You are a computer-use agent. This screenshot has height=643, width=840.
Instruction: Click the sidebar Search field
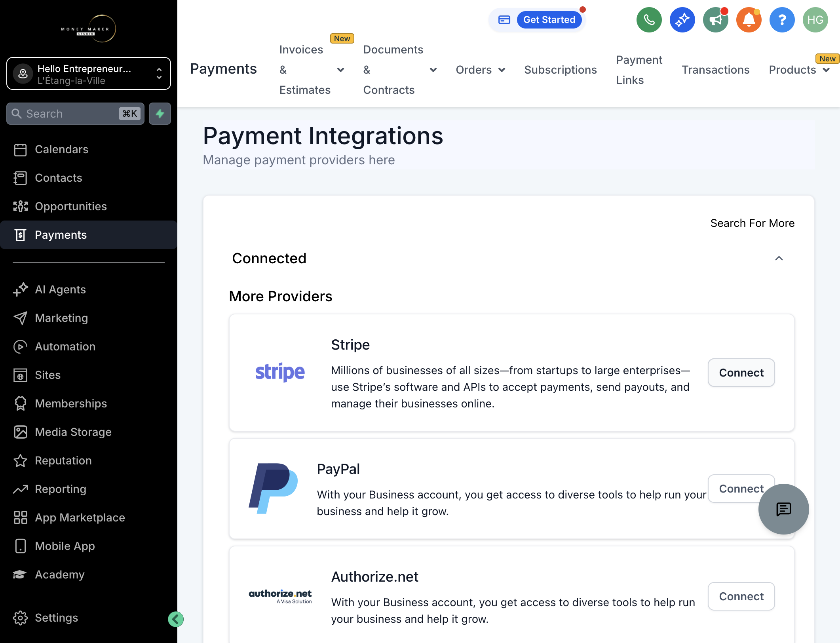(x=75, y=114)
